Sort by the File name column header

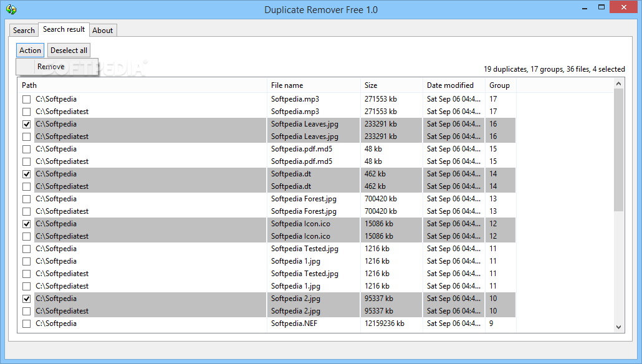pyautogui.click(x=314, y=85)
